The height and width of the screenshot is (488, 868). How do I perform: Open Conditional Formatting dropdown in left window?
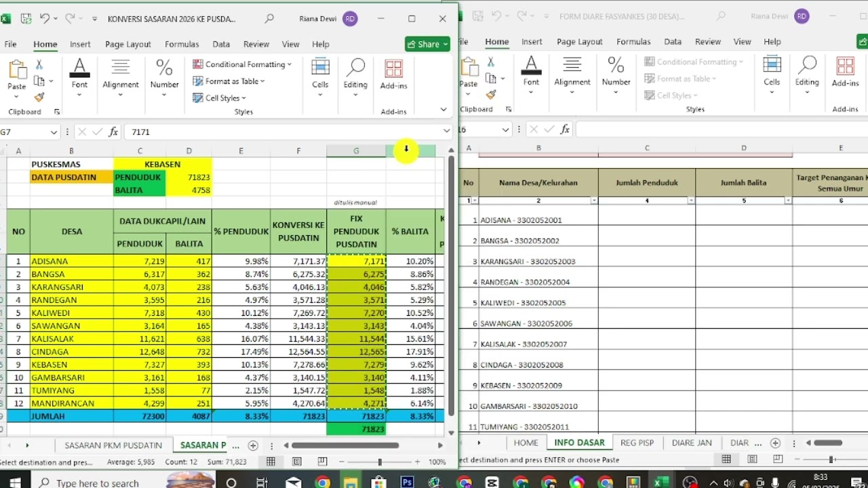242,64
